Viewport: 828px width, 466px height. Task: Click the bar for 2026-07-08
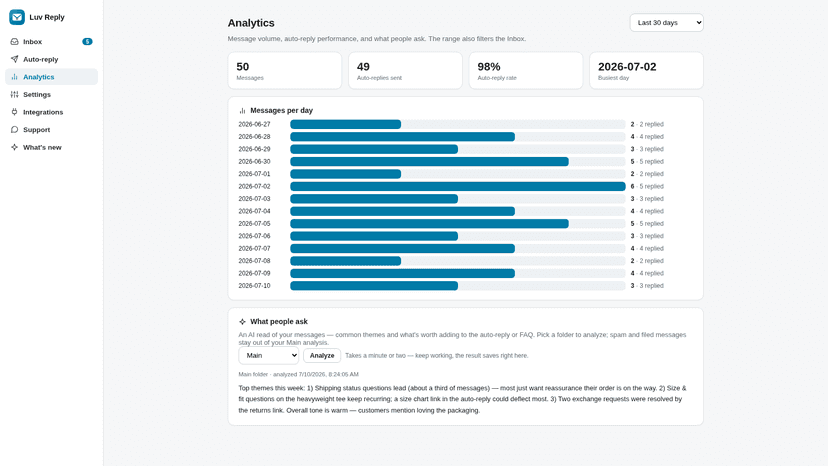345,261
